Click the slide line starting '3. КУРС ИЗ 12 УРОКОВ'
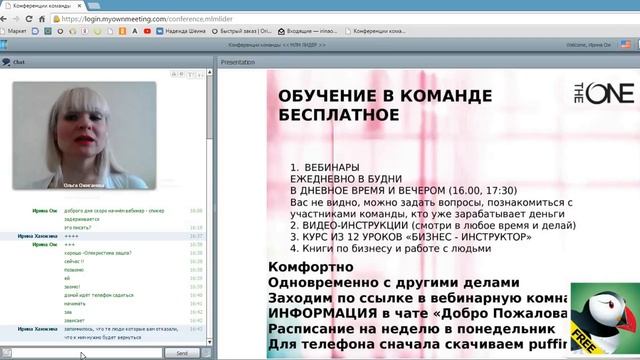The height and width of the screenshot is (360, 640). [x=411, y=237]
